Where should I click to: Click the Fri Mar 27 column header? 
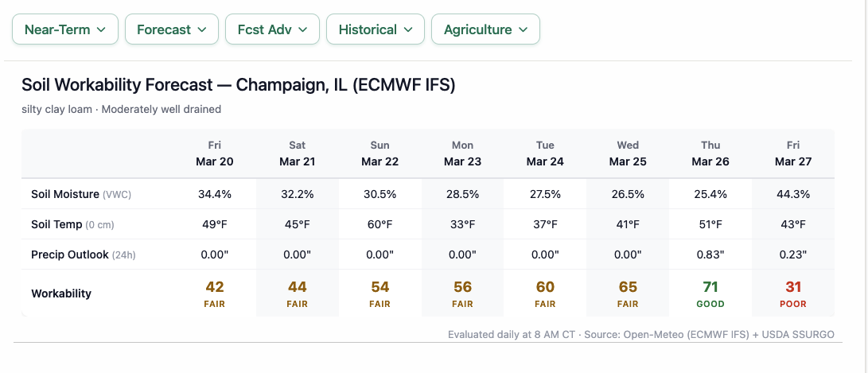click(793, 153)
